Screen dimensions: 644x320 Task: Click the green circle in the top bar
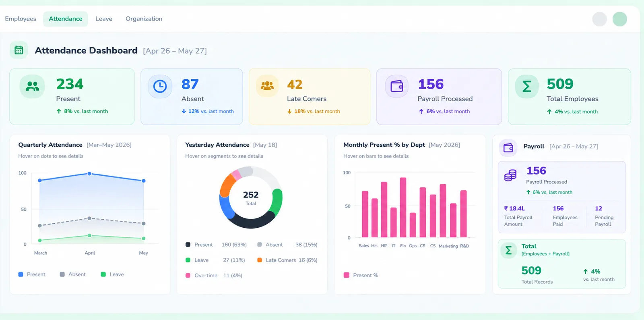620,19
